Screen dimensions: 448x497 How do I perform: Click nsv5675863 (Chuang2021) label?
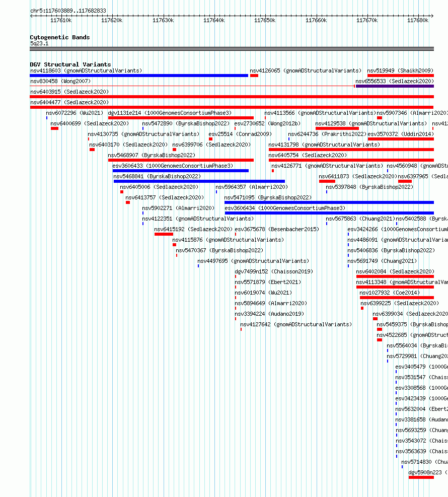(360, 219)
